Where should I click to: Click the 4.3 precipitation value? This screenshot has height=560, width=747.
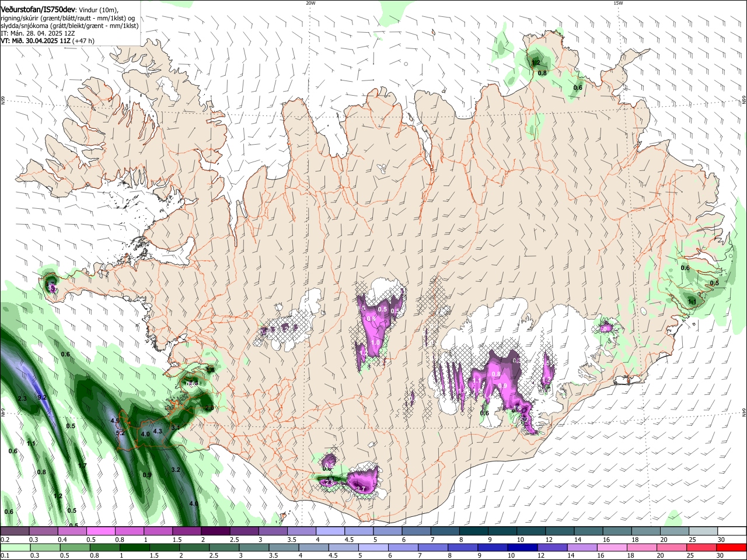tap(157, 432)
